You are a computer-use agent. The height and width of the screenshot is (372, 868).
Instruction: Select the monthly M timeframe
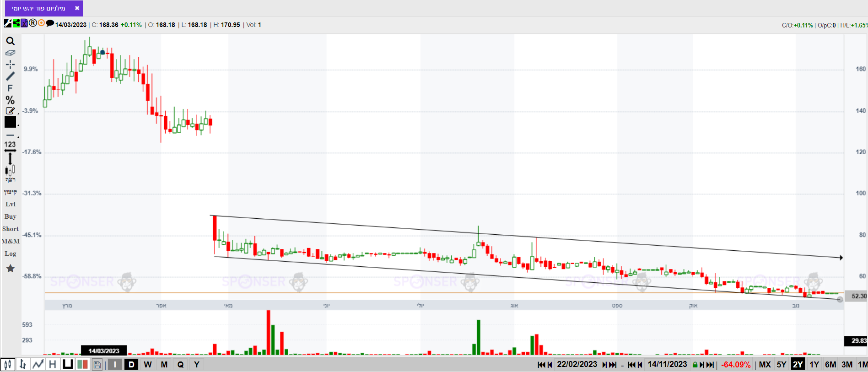(x=164, y=364)
